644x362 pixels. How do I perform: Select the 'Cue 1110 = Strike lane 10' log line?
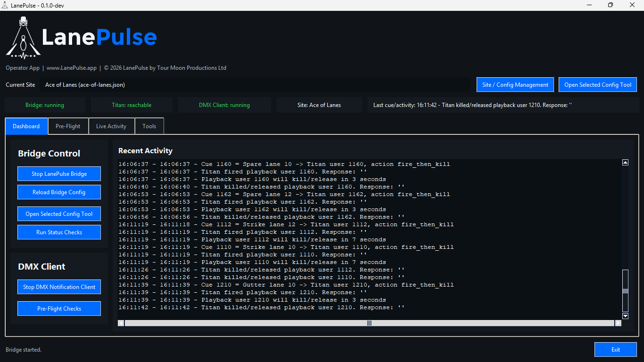(286, 247)
